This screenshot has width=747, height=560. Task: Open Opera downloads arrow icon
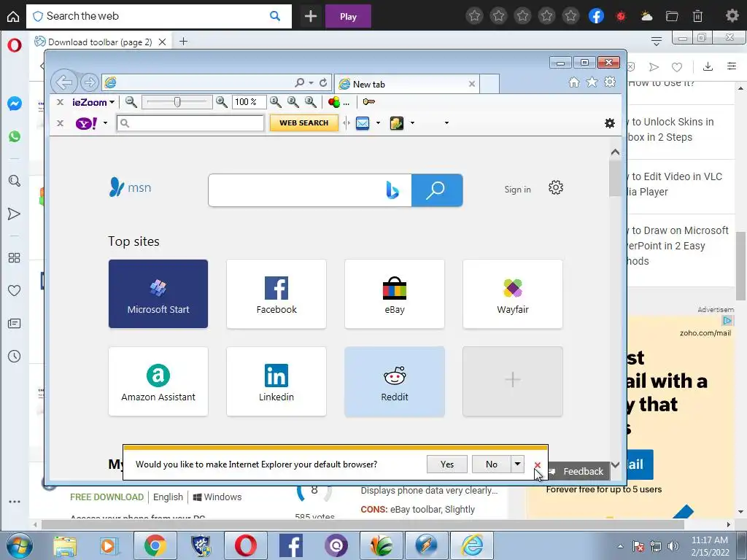[x=708, y=66]
